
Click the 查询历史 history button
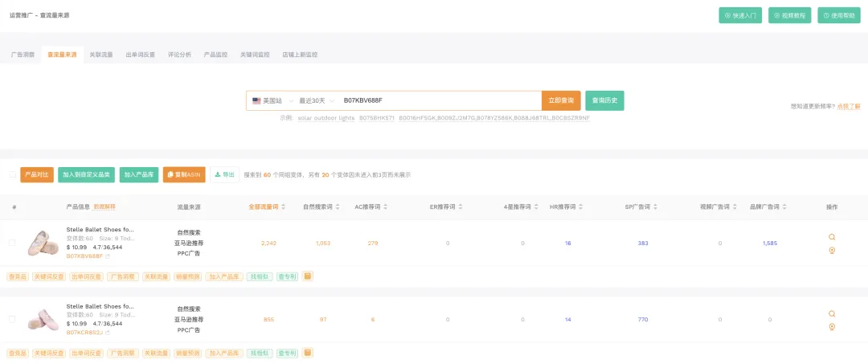604,100
